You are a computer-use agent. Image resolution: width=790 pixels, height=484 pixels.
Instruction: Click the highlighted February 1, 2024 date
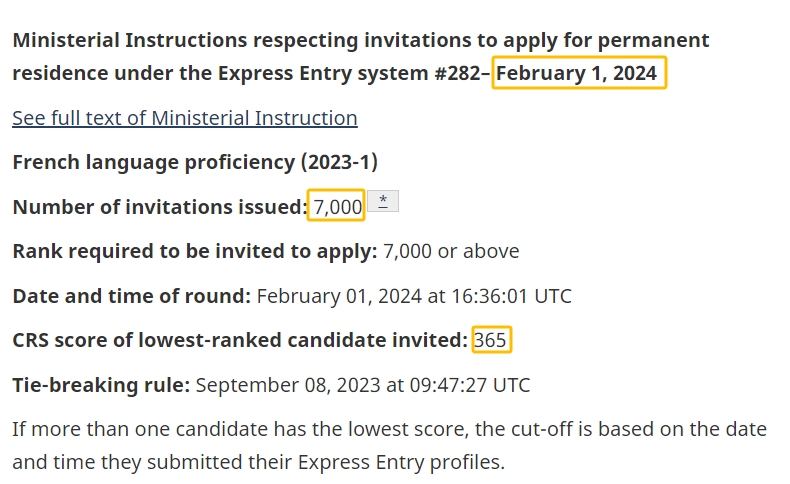click(579, 74)
